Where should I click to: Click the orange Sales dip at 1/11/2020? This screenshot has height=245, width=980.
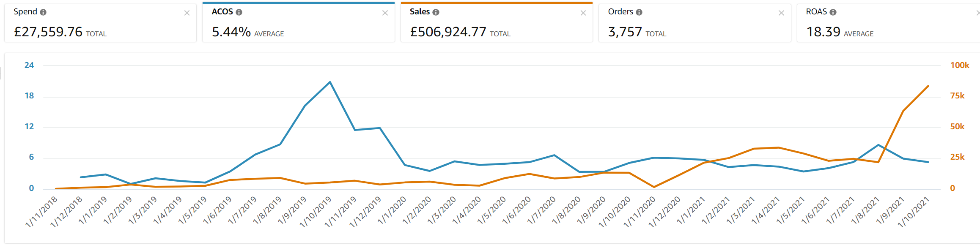pyautogui.click(x=654, y=187)
